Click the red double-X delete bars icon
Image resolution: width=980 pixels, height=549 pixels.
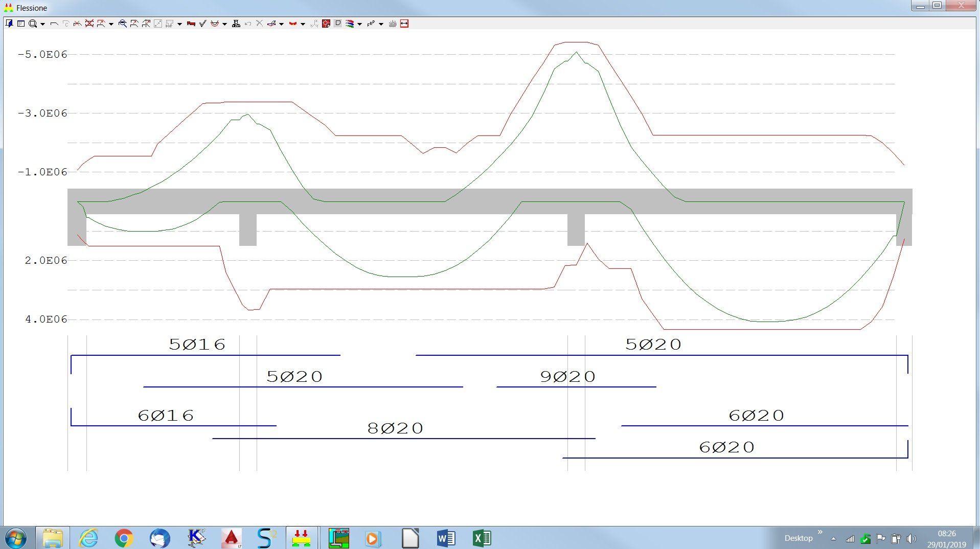coord(89,24)
